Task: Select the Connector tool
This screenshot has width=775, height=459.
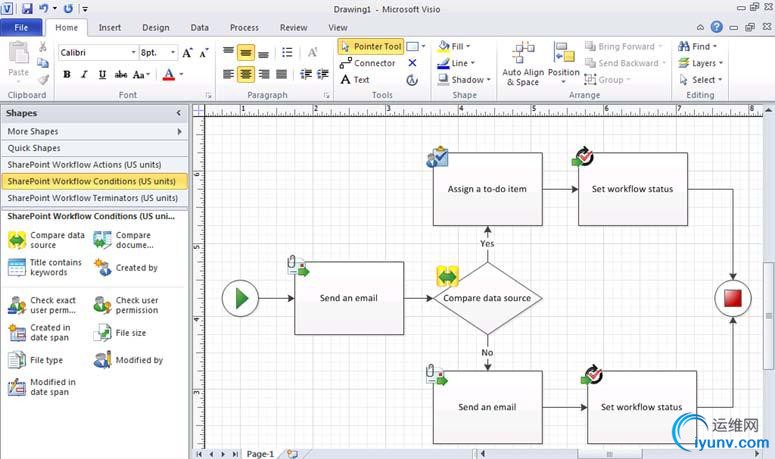Action: pyautogui.click(x=367, y=63)
